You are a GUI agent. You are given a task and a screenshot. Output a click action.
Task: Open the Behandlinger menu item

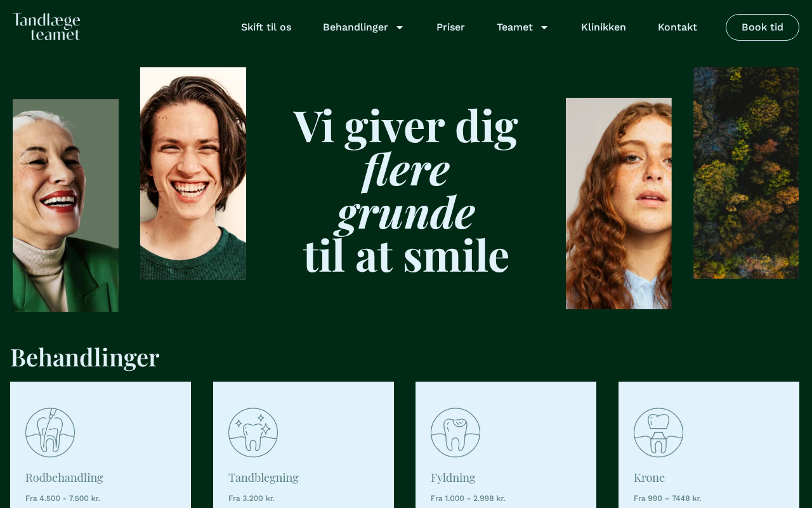click(x=355, y=27)
